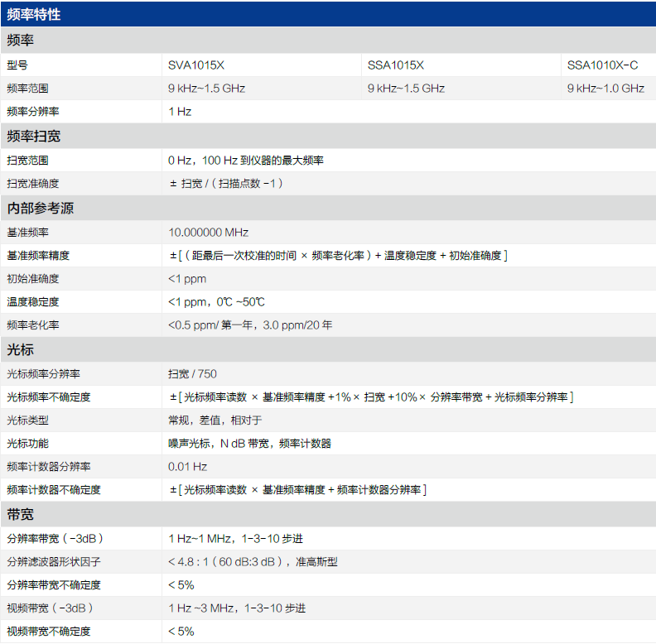
Task: Select the SVA1015X model cell
Action: 196,65
